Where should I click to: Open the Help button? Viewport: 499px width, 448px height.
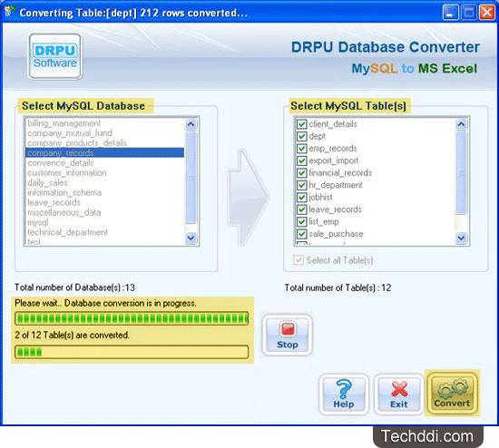344,394
